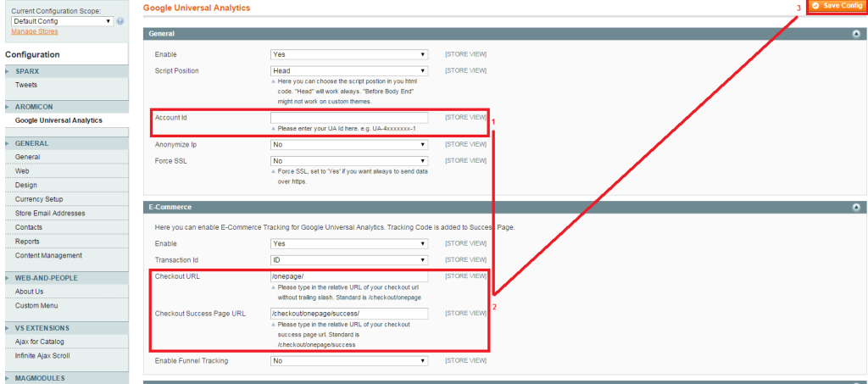
Task: Open Ajax for Catalog settings
Action: [39, 342]
